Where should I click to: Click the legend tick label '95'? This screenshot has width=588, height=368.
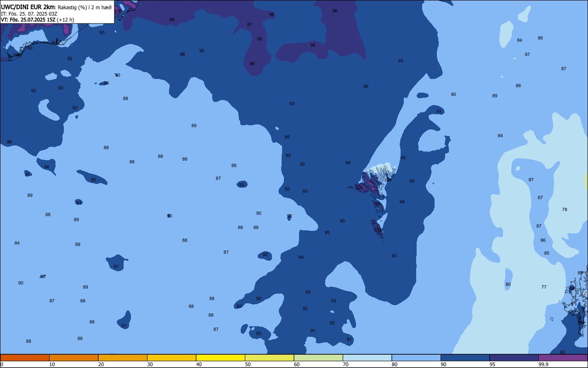pos(492,364)
